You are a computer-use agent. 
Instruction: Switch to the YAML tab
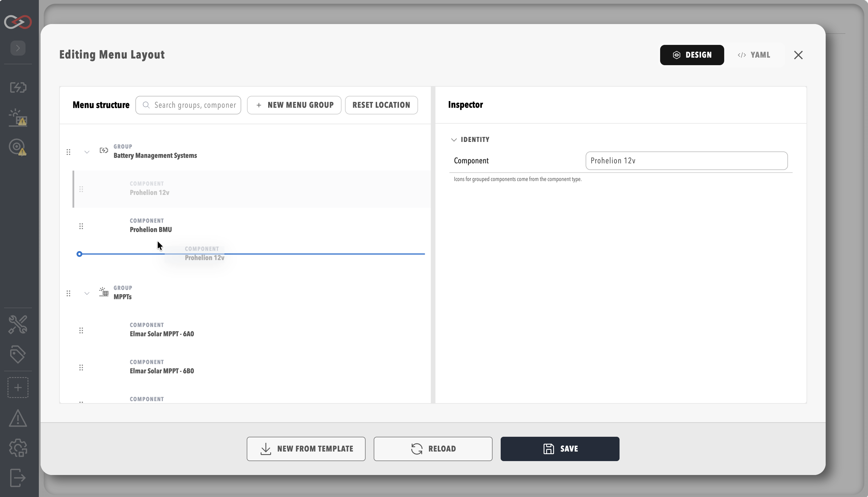(x=754, y=55)
